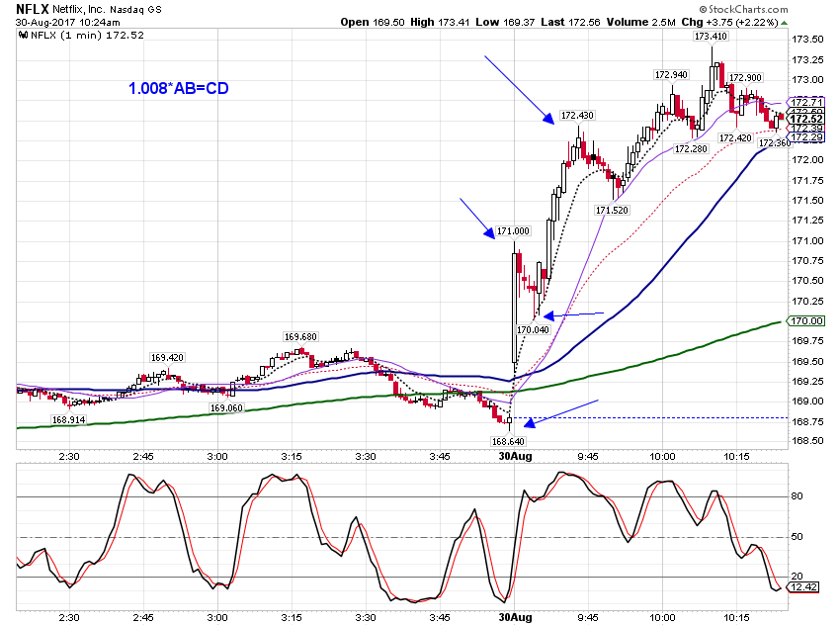Click the 30-Aug-2017 10:24am timestamp
The width and height of the screenshot is (840, 626).
68,23
